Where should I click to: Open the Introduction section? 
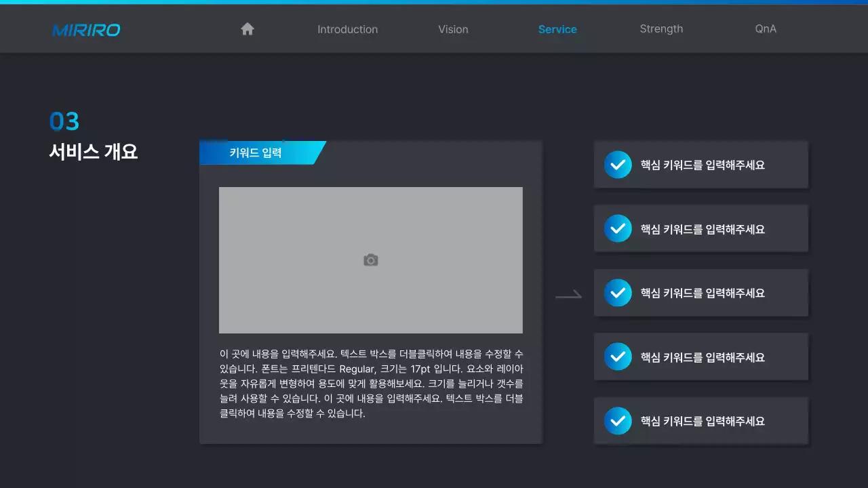coord(347,29)
